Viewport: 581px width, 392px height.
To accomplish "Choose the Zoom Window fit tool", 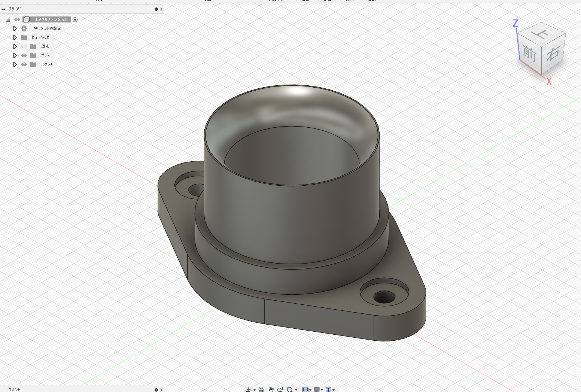I will tap(290, 390).
